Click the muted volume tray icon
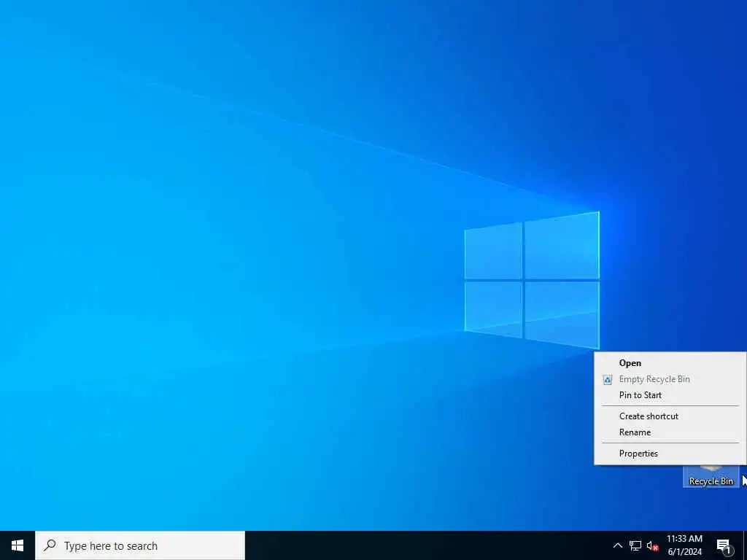The image size is (747, 560). 653,545
